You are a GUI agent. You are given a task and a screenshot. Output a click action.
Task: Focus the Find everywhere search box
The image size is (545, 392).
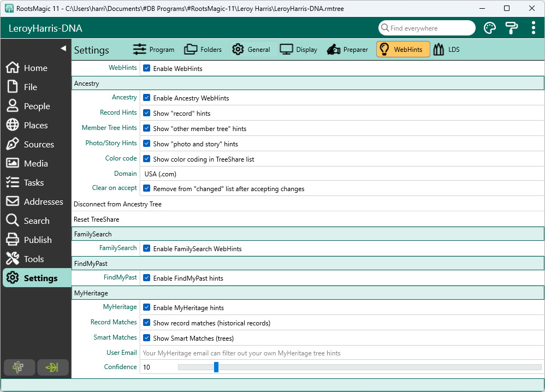pos(427,28)
